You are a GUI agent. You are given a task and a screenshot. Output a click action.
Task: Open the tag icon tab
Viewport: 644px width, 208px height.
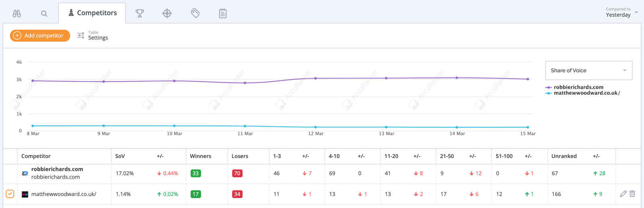[x=195, y=13]
